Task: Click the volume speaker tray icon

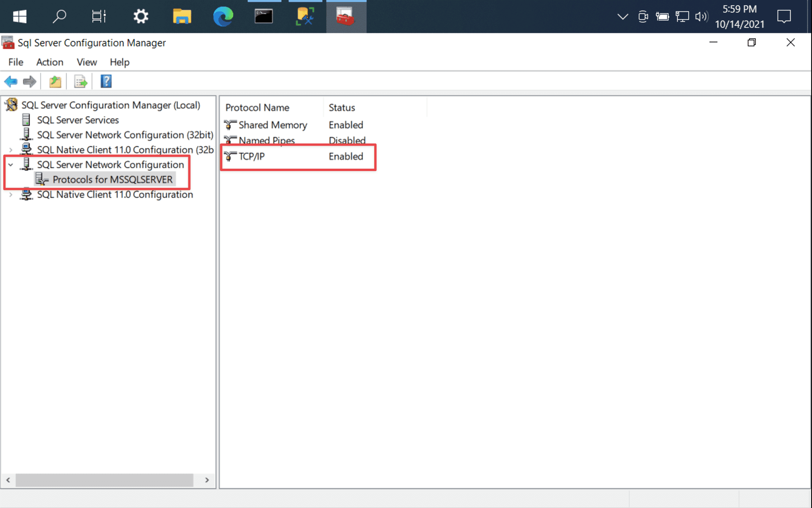Action: pyautogui.click(x=701, y=17)
